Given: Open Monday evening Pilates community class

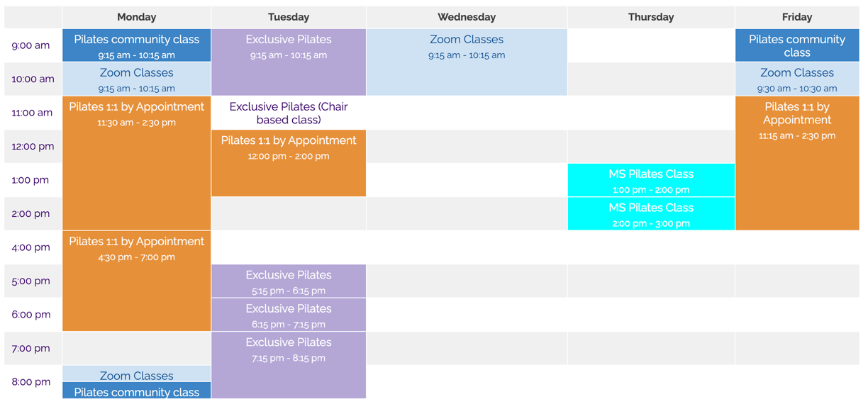Looking at the screenshot, I should coord(136,391).
